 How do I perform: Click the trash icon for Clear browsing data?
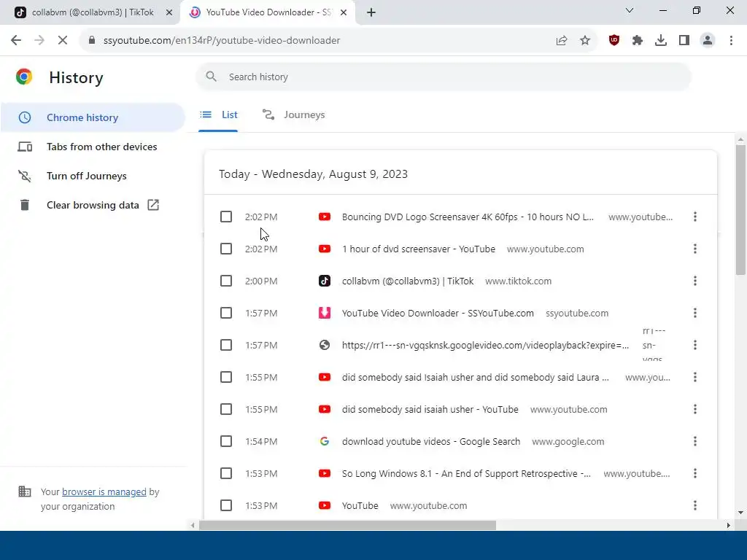coord(25,205)
